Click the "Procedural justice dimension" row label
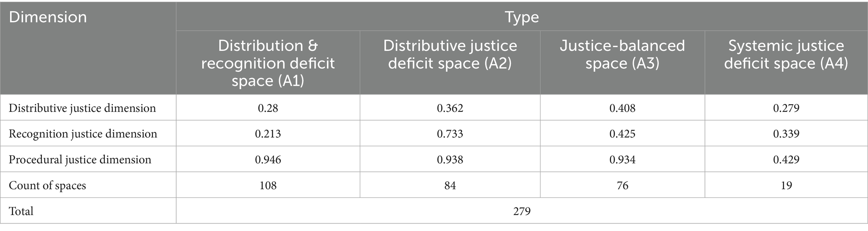 pos(80,160)
